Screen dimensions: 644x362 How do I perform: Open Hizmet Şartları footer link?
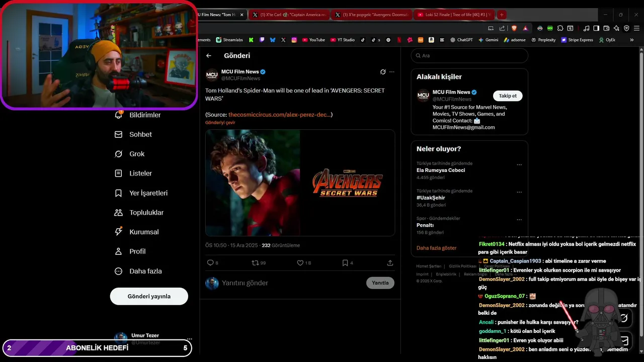(x=429, y=266)
